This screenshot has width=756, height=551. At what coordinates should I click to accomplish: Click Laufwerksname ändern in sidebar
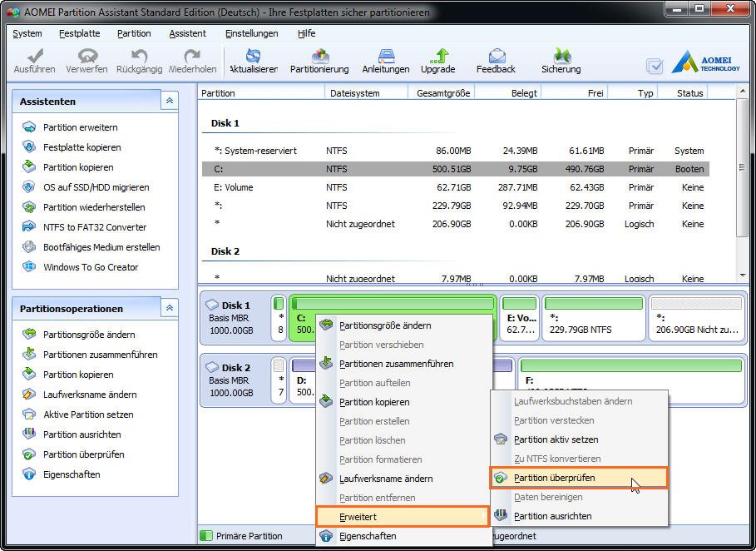point(89,395)
